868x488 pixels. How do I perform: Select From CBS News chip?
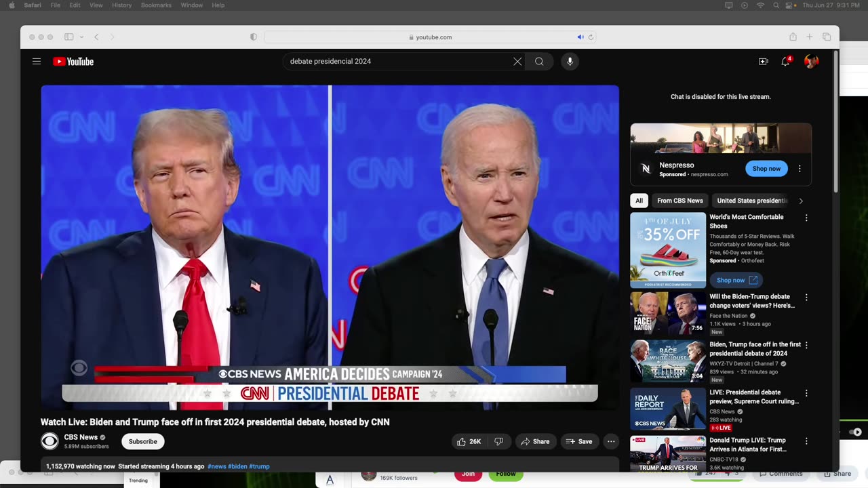(x=680, y=201)
